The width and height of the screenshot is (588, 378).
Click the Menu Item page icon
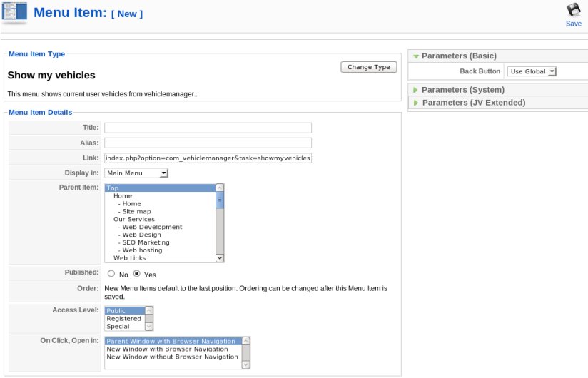point(14,13)
